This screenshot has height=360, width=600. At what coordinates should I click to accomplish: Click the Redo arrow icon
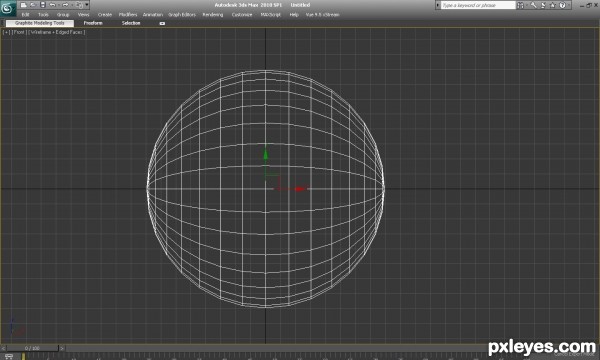[x=65, y=5]
